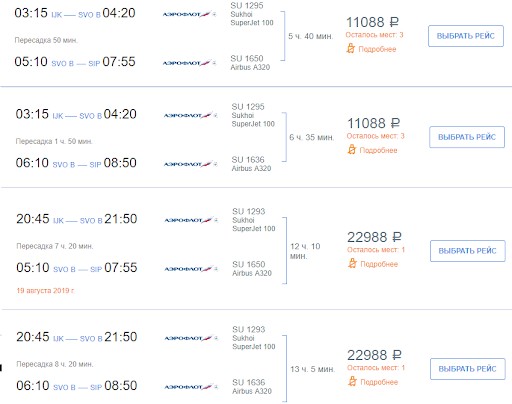
Task: Select the 03:15 flight with SU 1650
Action: pos(466,36)
